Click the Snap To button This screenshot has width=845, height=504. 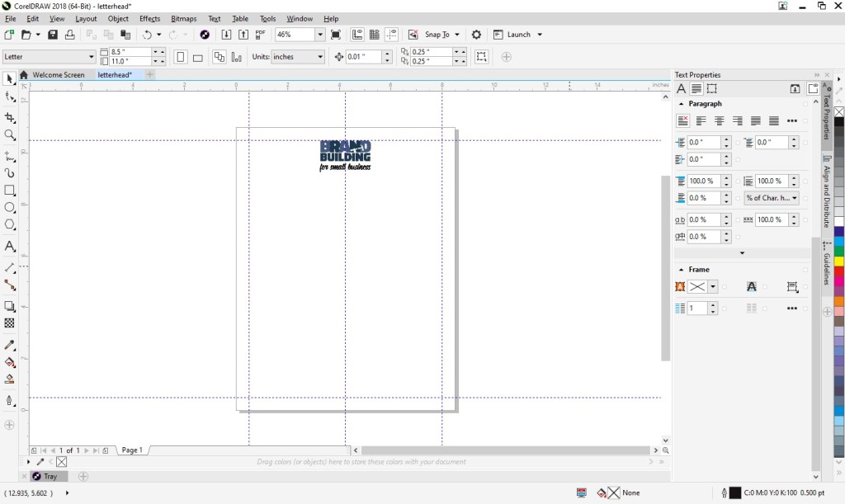point(437,35)
